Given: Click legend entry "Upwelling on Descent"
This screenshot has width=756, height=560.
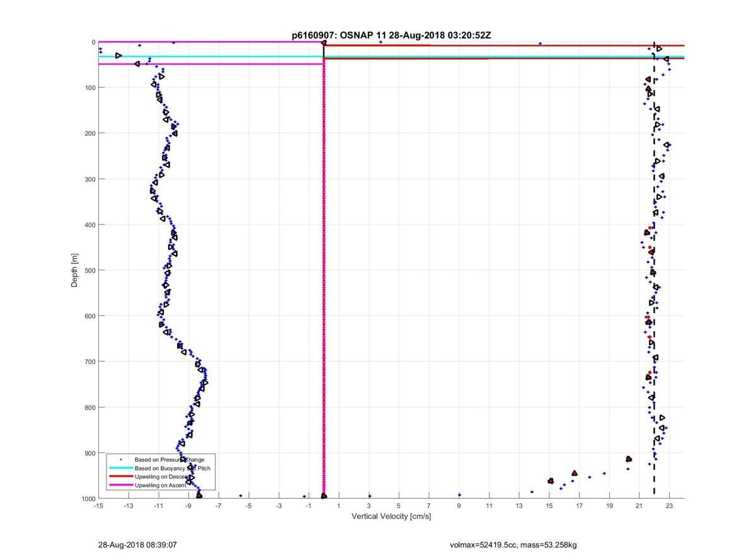Looking at the screenshot, I should tap(163, 477).
